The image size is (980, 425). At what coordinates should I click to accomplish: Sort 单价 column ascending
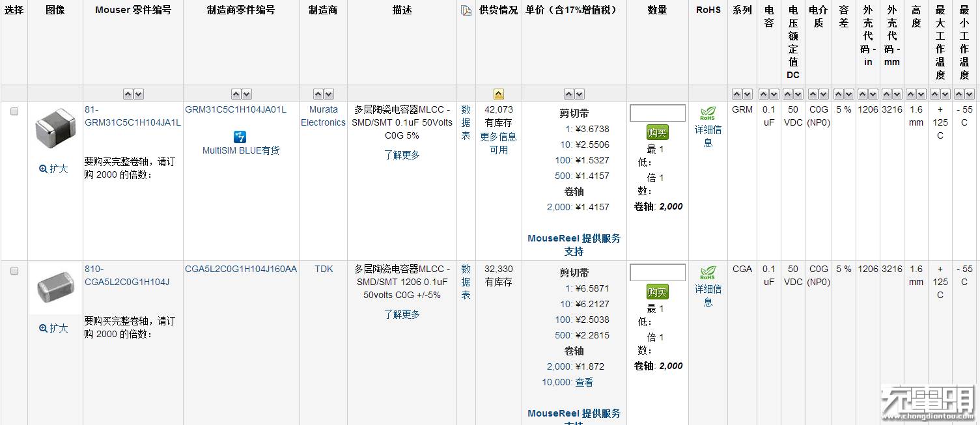[x=569, y=94]
